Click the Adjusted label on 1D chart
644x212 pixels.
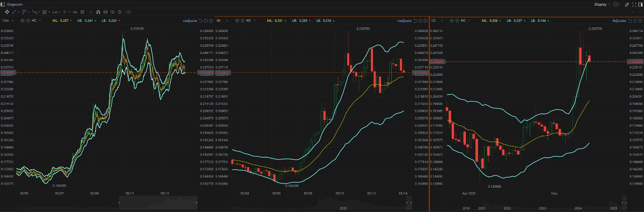tap(619, 20)
